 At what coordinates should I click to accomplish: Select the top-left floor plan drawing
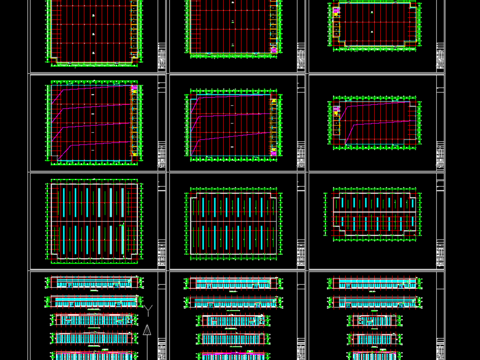point(94,33)
